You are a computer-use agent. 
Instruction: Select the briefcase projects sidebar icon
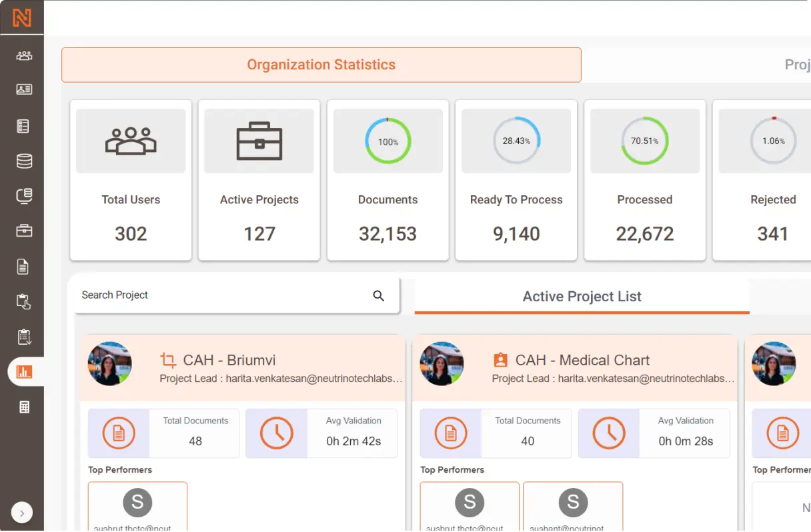pyautogui.click(x=24, y=231)
